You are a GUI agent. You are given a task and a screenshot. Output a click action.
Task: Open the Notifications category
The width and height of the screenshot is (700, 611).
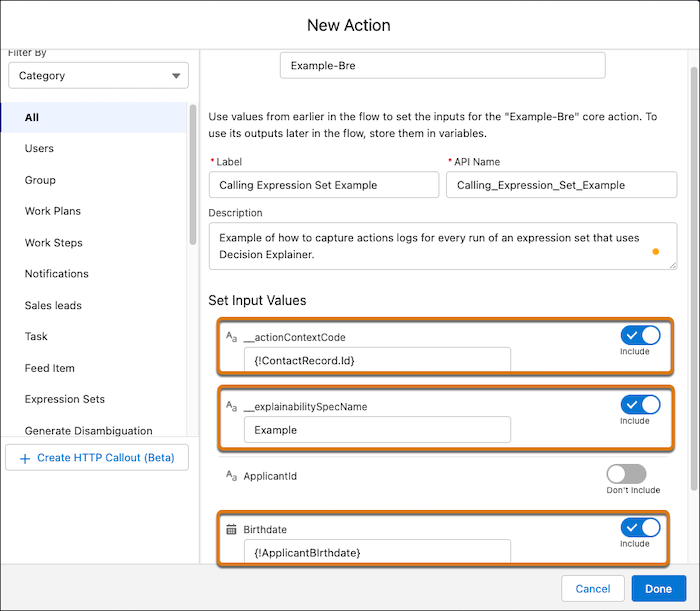point(57,274)
